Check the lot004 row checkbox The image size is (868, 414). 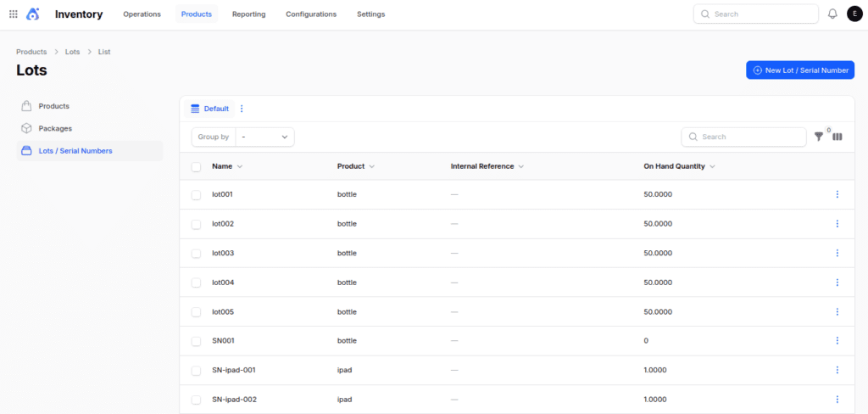point(196,283)
